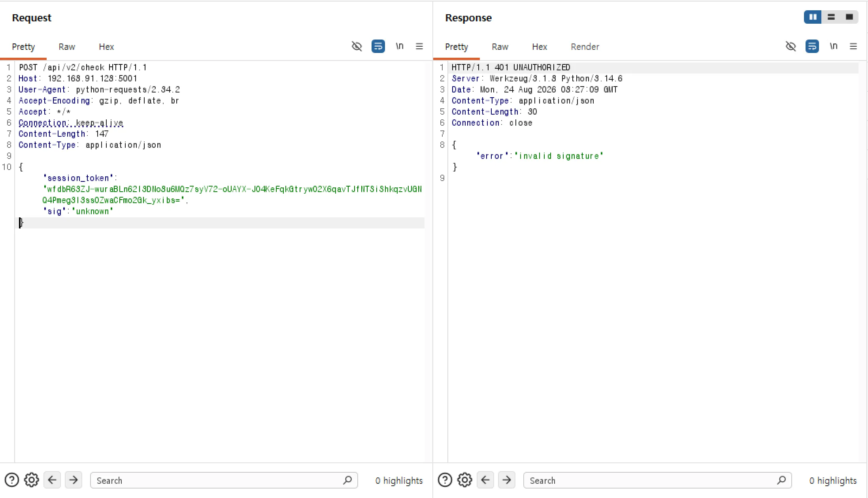Click the Accept-Encoding header line

(x=99, y=101)
